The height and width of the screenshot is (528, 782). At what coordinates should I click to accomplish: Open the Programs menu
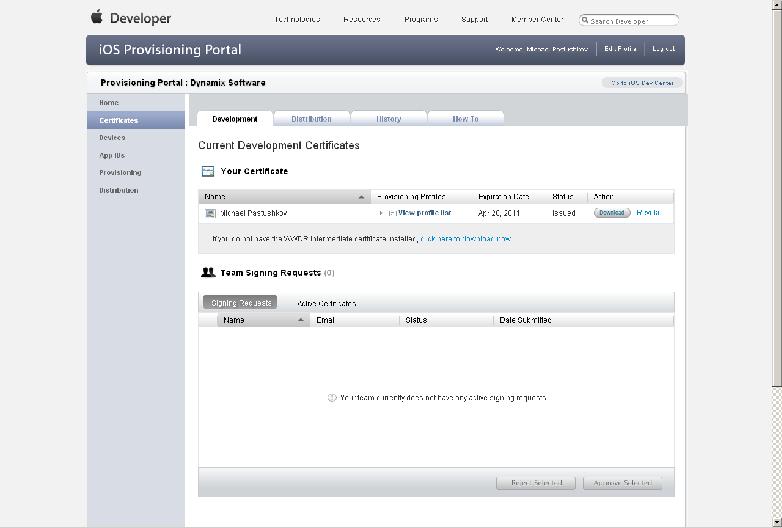point(421,19)
